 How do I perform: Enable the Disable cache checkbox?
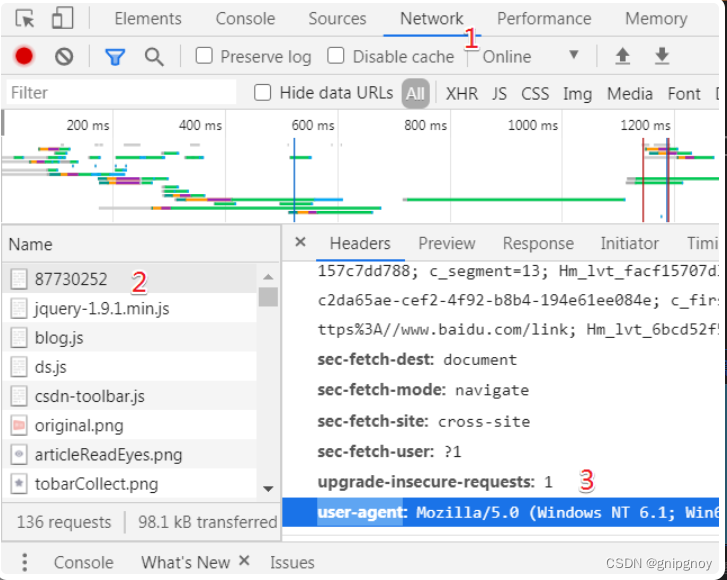coord(336,56)
